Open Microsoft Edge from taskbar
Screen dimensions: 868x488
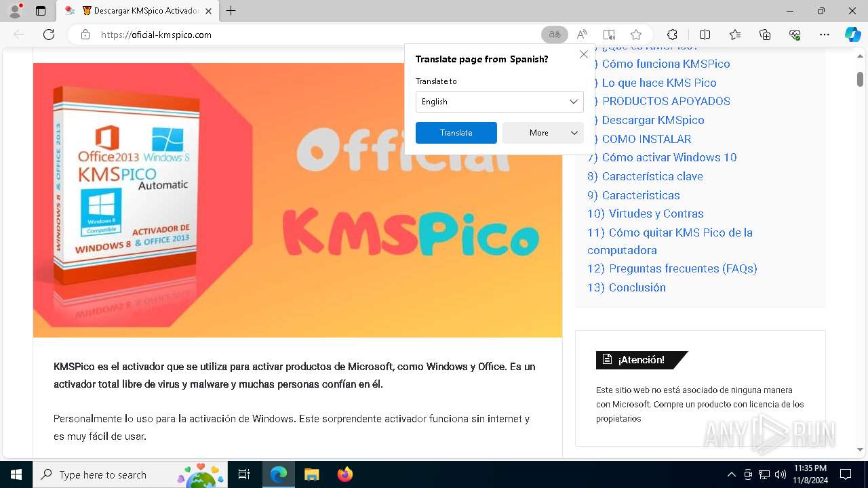(279, 474)
